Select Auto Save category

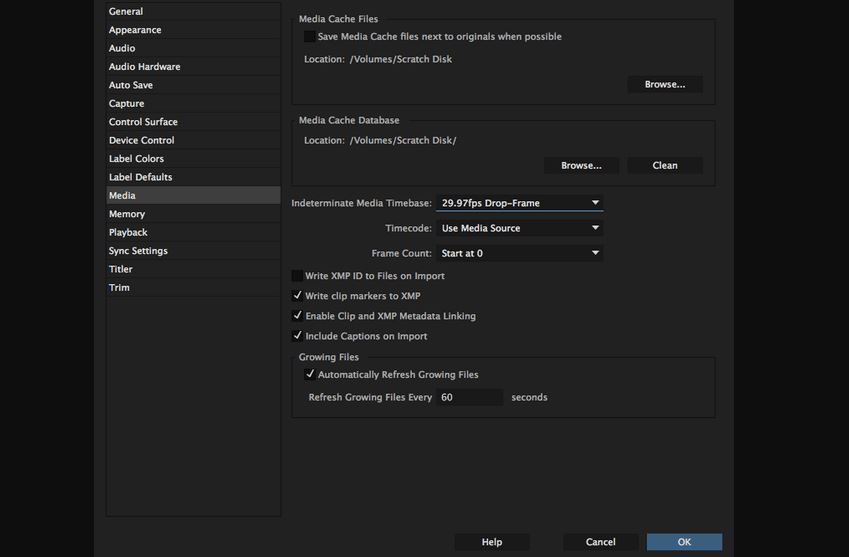(193, 85)
